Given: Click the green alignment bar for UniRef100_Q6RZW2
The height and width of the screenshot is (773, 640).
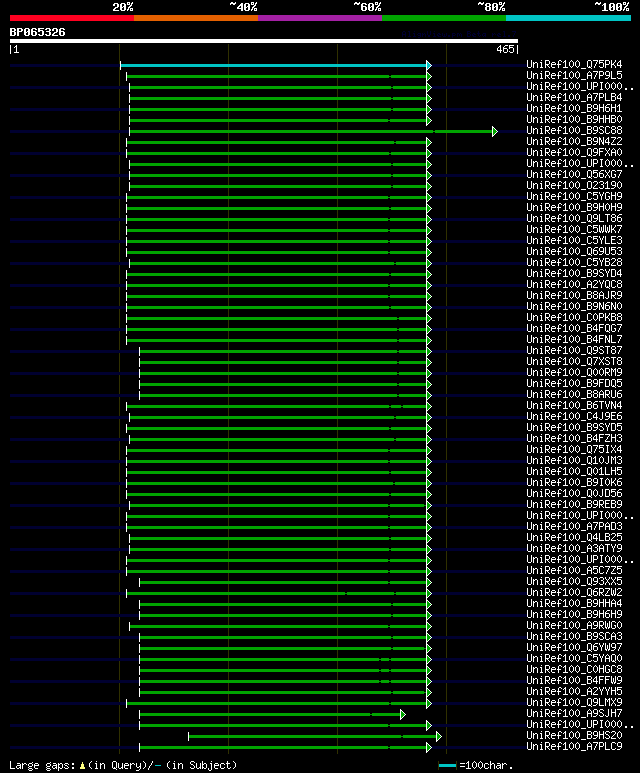Looking at the screenshot, I should (276, 594).
